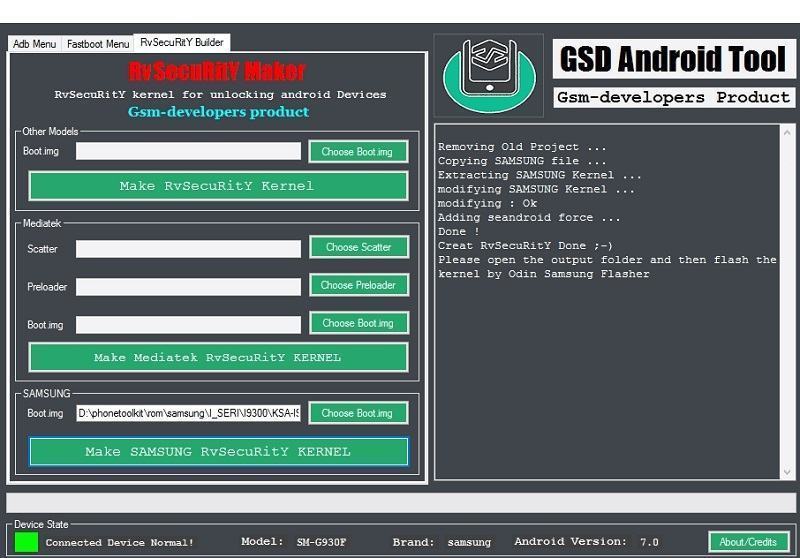The image size is (800, 558).
Task: Click the Choose Preloader button
Action: 358,285
